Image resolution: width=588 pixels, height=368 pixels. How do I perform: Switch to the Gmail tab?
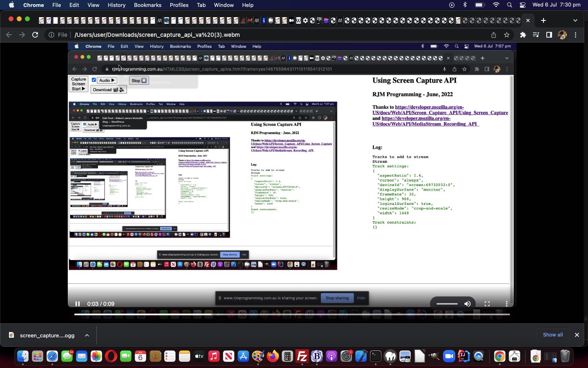pyautogui.click(x=249, y=20)
